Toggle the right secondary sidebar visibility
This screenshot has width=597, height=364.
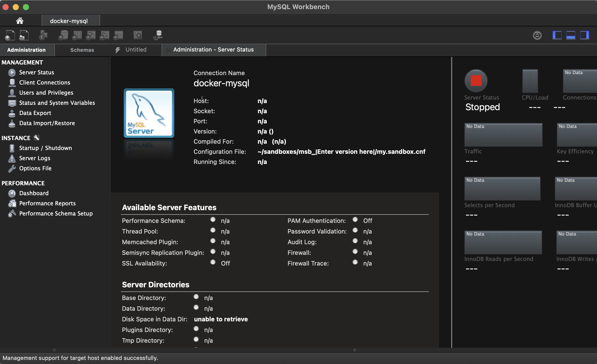pos(584,35)
